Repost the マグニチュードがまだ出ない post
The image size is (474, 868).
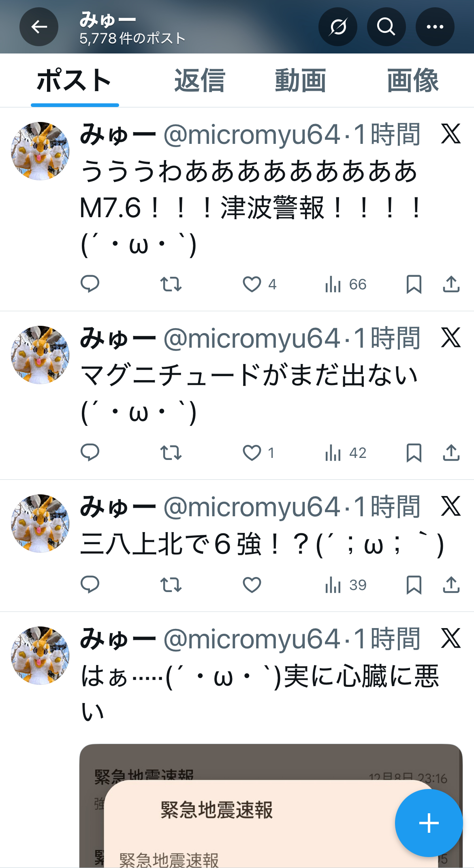(x=171, y=453)
